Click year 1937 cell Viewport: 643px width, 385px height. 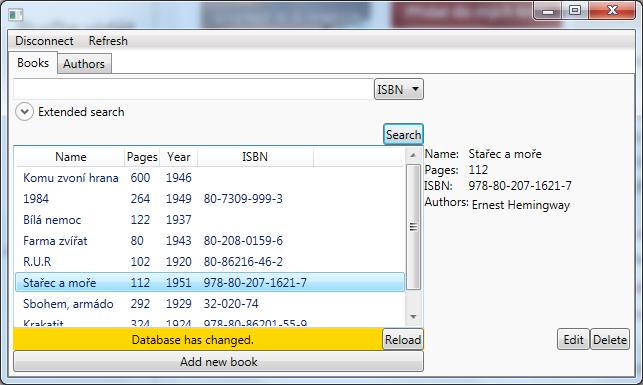click(x=178, y=220)
